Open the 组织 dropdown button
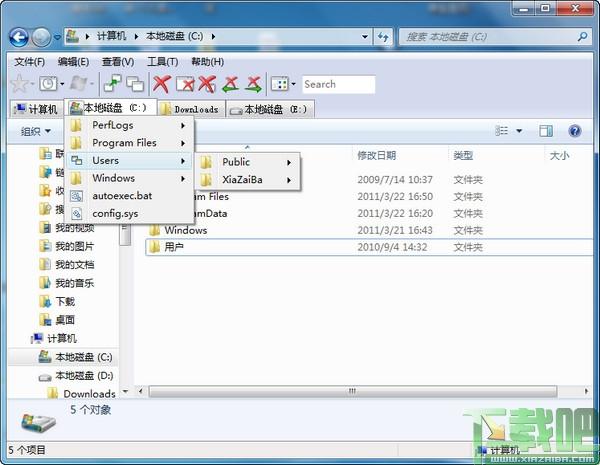 pos(36,131)
